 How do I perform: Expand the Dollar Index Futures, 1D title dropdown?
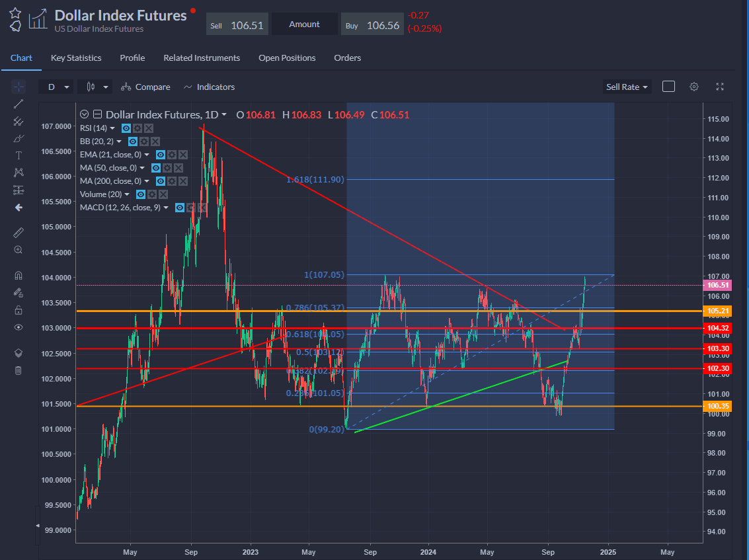(225, 114)
